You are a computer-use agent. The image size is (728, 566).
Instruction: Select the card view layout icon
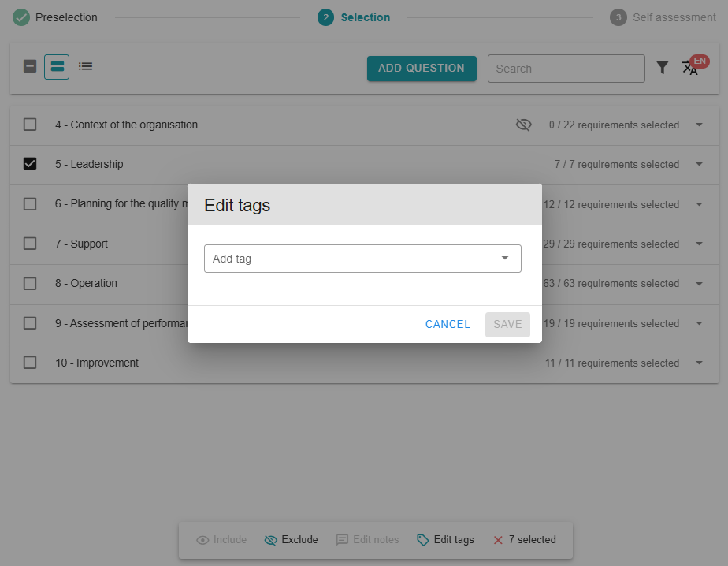click(57, 67)
